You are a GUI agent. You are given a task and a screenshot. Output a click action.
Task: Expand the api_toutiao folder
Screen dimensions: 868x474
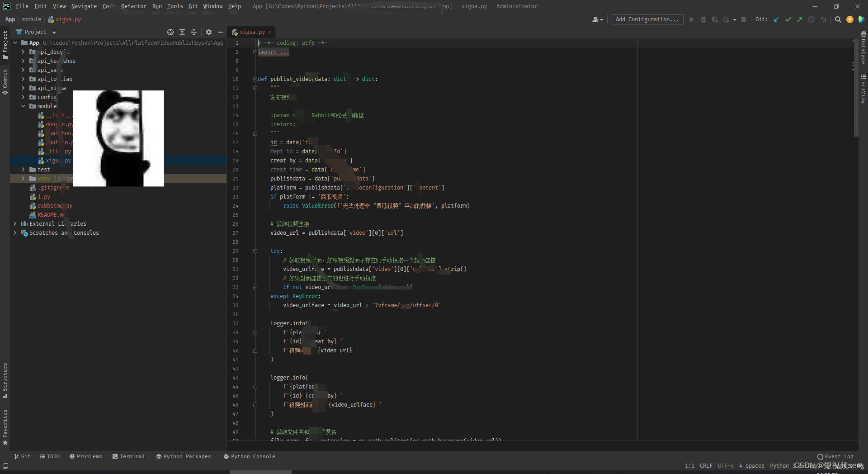23,79
